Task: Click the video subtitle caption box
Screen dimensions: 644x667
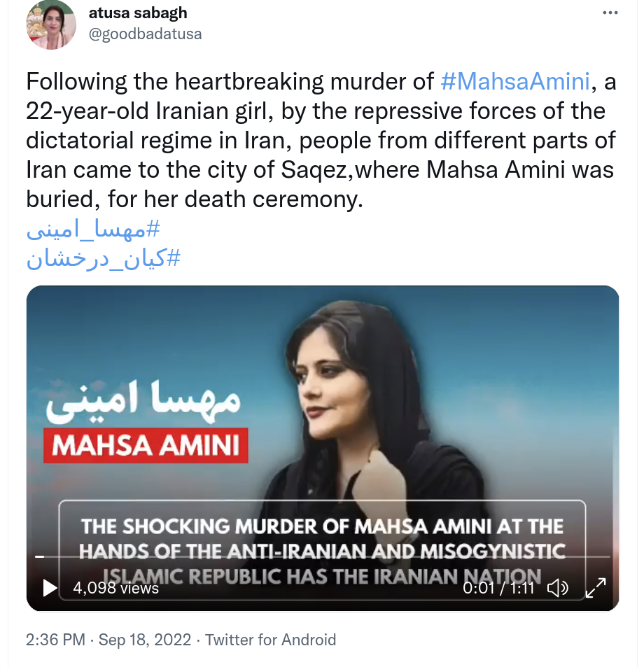Action: (322, 550)
